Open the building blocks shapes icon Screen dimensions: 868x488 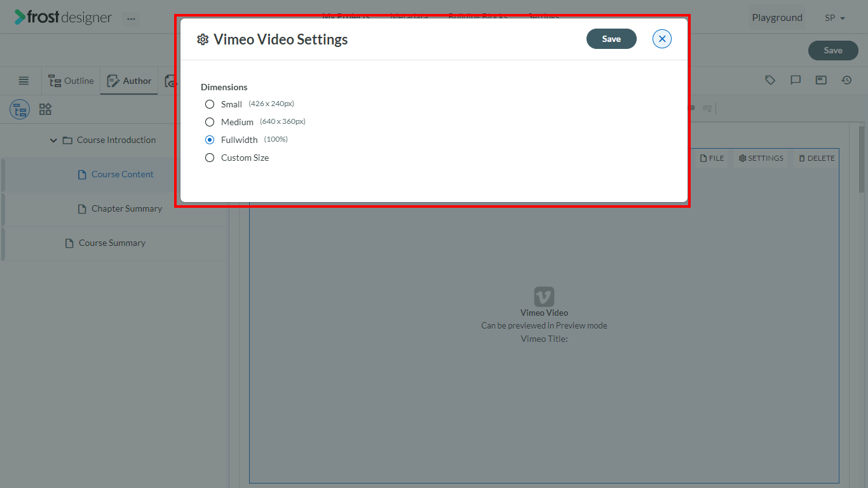tap(45, 109)
